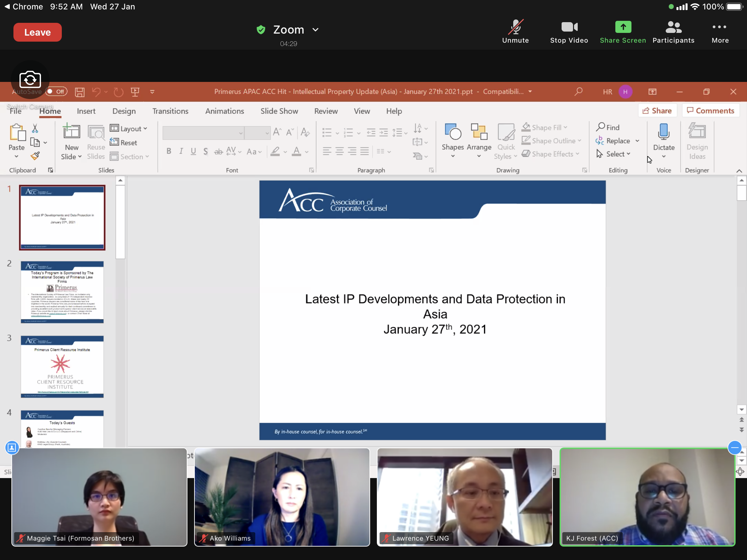Click the Paste clipboard icon
This screenshot has width=747, height=560.
coord(17,132)
